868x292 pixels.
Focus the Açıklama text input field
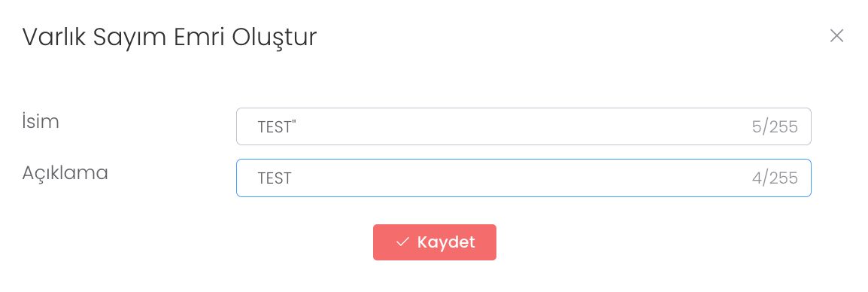(x=524, y=178)
